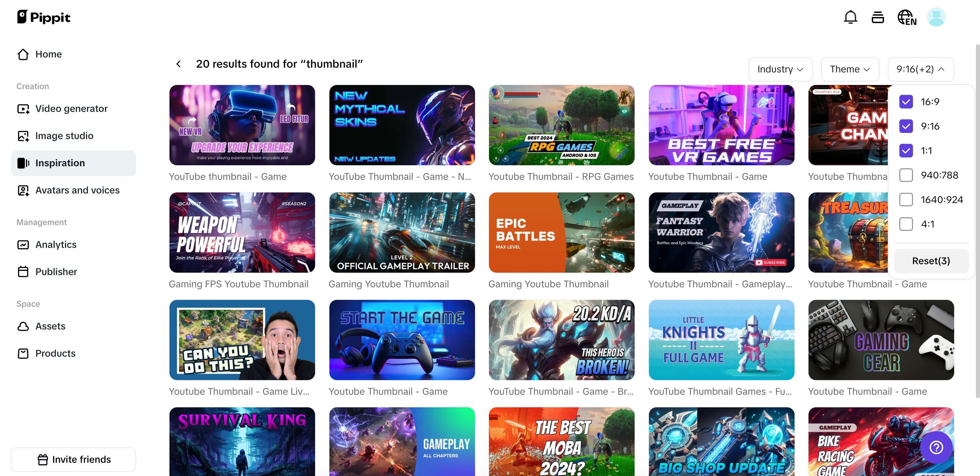Viewport: 980px width, 476px height.
Task: Uncheck the 16:9 aspect ratio
Action: [906, 102]
